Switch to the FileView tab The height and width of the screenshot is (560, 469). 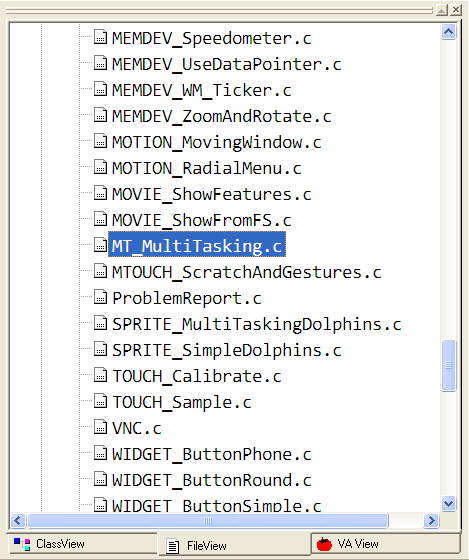pos(234,545)
